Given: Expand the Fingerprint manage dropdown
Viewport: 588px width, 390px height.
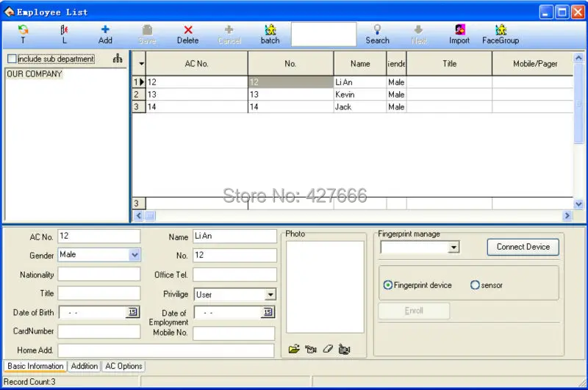Looking at the screenshot, I should point(453,248).
